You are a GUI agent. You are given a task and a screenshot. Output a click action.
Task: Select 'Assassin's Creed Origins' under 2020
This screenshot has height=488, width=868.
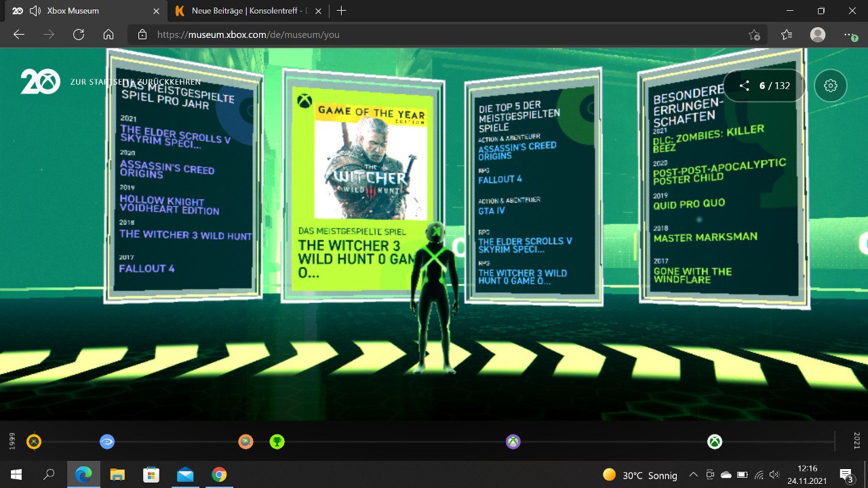167,169
